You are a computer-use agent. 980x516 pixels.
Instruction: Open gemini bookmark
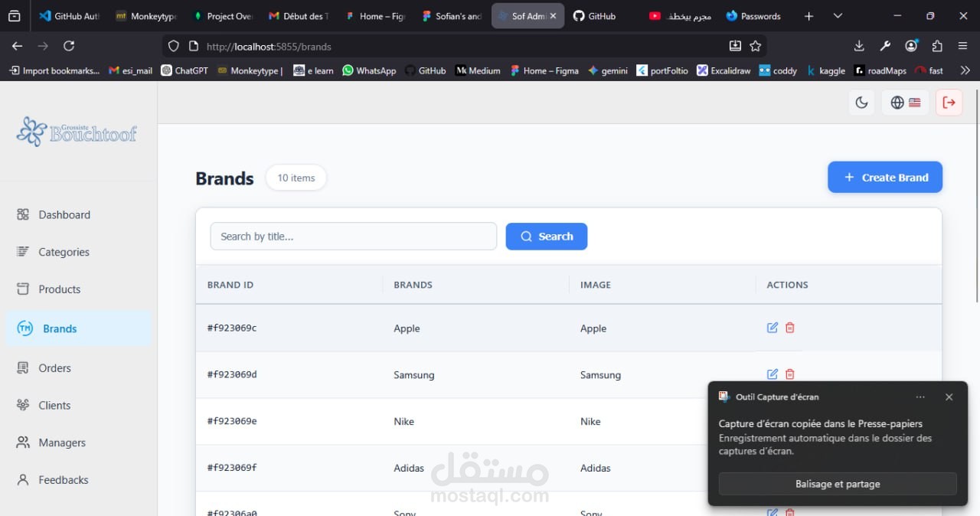tap(607, 70)
